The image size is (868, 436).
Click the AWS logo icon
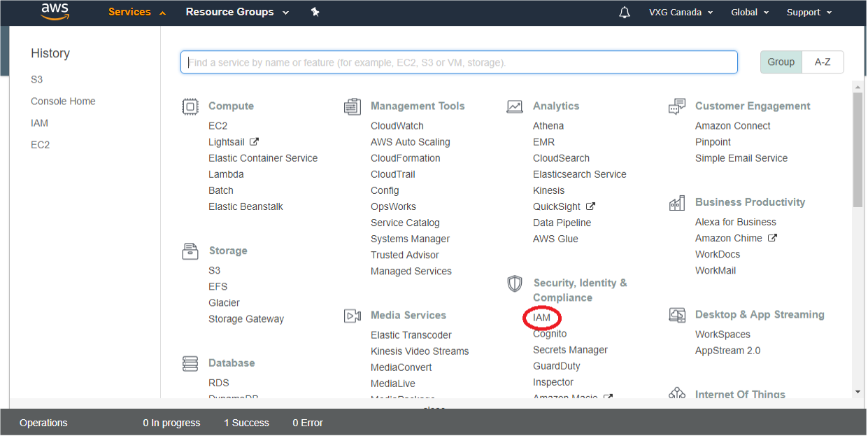tap(54, 12)
